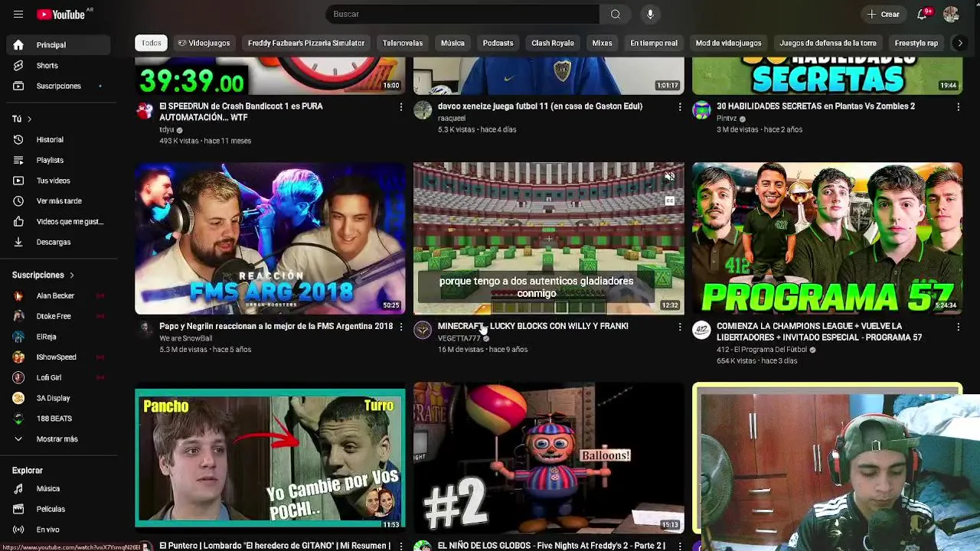Toggle subtitles on Minecraft video preview
980x551 pixels.
coord(669,201)
